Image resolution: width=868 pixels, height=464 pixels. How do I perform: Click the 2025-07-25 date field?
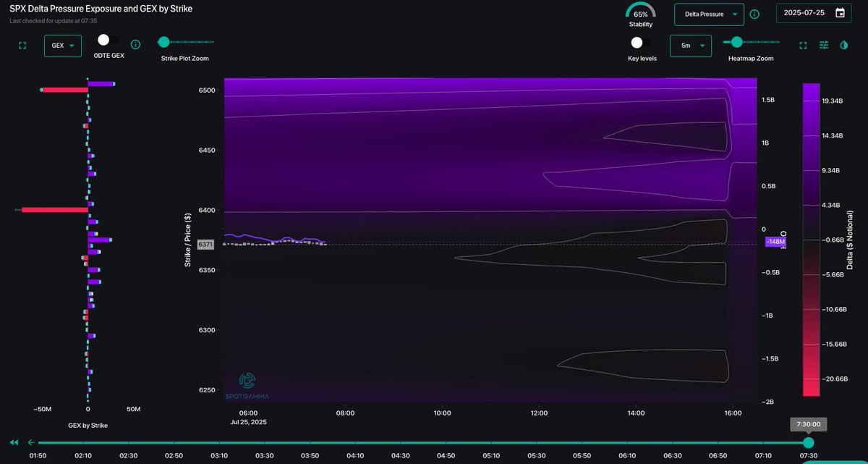pos(814,13)
